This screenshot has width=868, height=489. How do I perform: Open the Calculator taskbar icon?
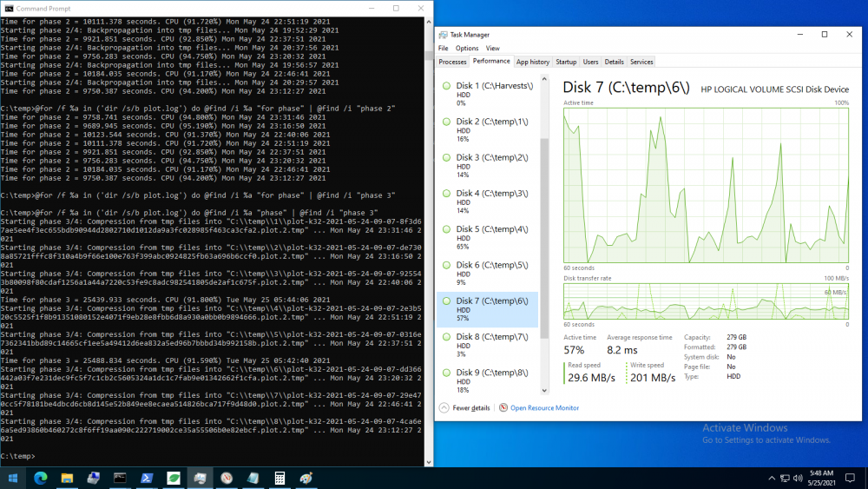click(279, 478)
